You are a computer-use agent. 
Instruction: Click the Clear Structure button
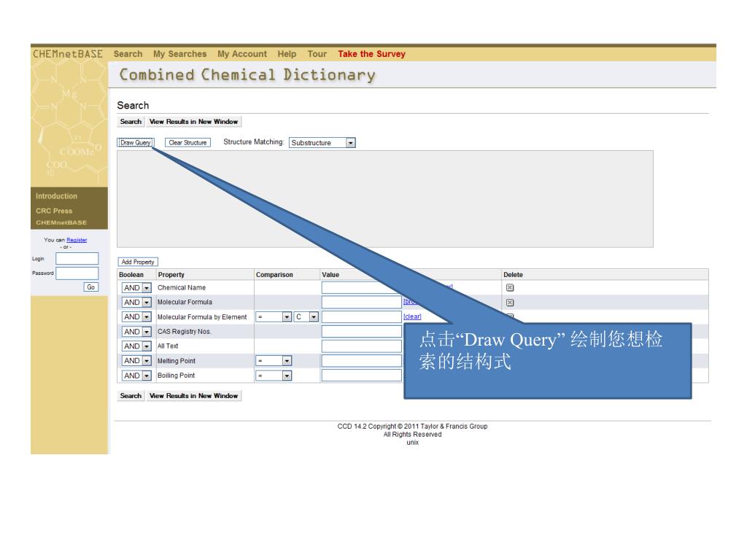(x=187, y=142)
